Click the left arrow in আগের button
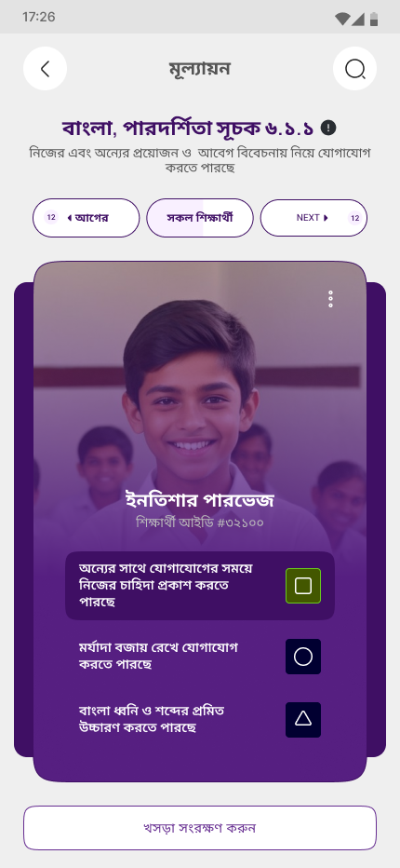Screen dimensions: 400x868 69,218
